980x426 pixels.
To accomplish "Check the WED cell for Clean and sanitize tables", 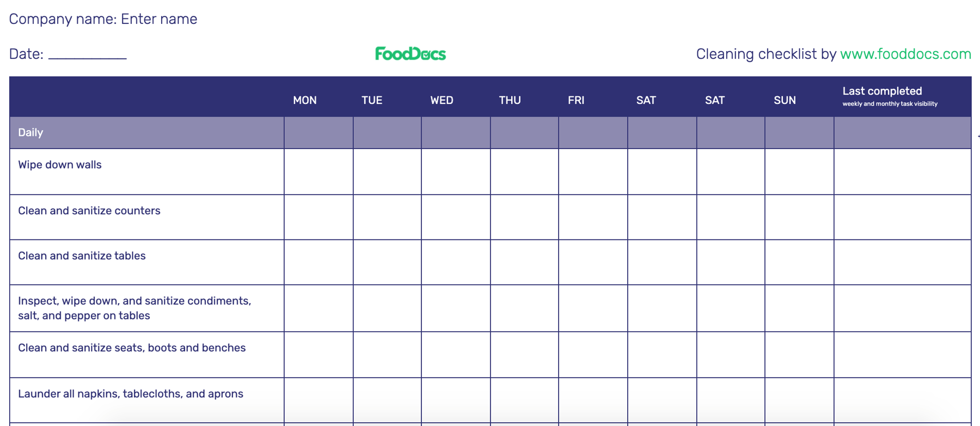I will pos(456,262).
